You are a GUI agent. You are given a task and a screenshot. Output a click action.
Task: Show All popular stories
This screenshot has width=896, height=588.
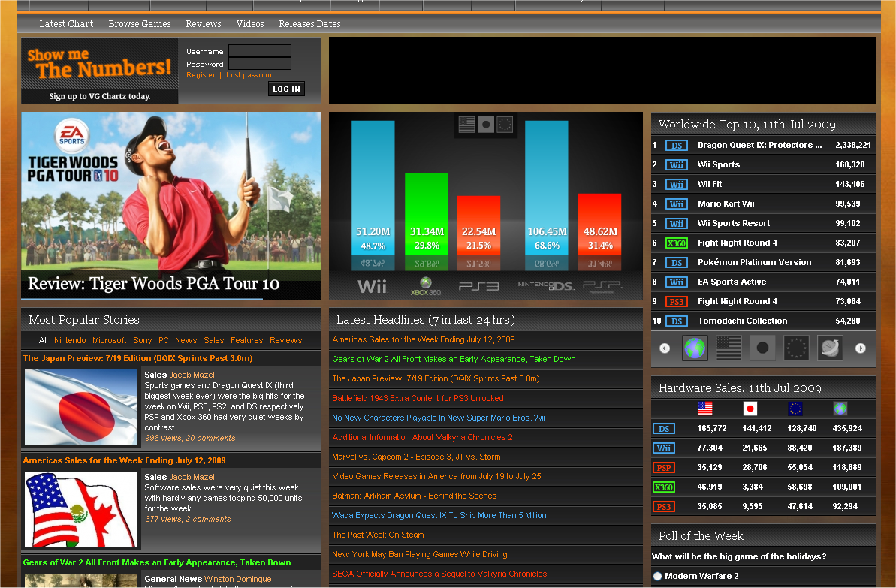[43, 340]
